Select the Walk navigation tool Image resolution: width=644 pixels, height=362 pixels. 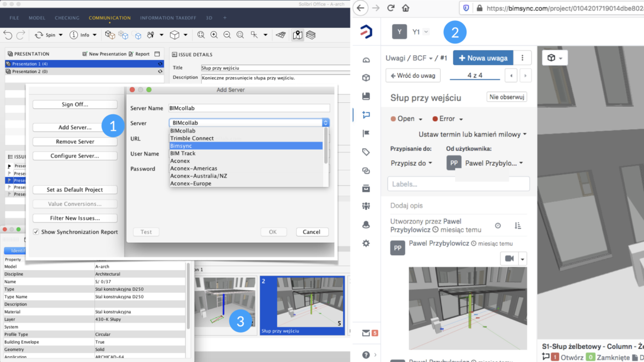[x=150, y=35]
